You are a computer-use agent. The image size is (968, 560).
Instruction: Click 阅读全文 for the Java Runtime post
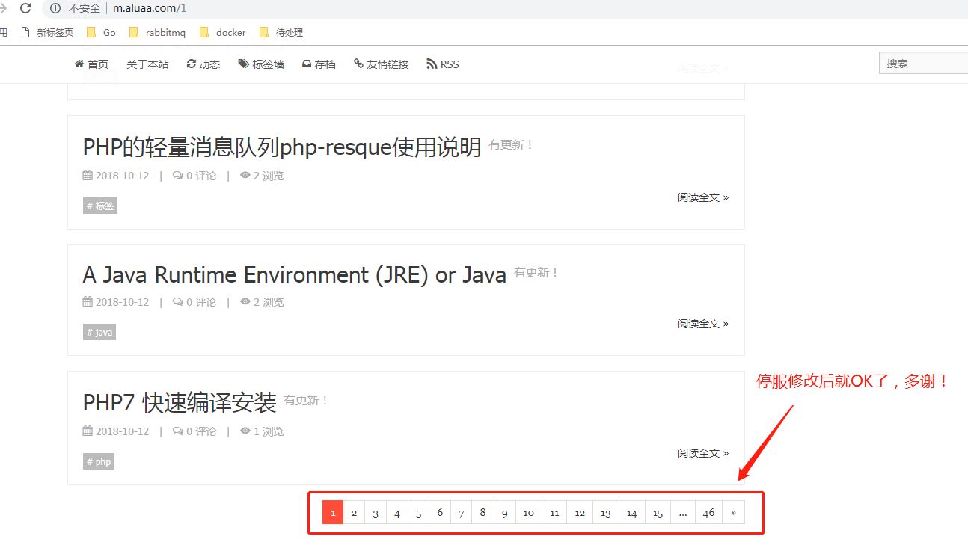coord(702,324)
